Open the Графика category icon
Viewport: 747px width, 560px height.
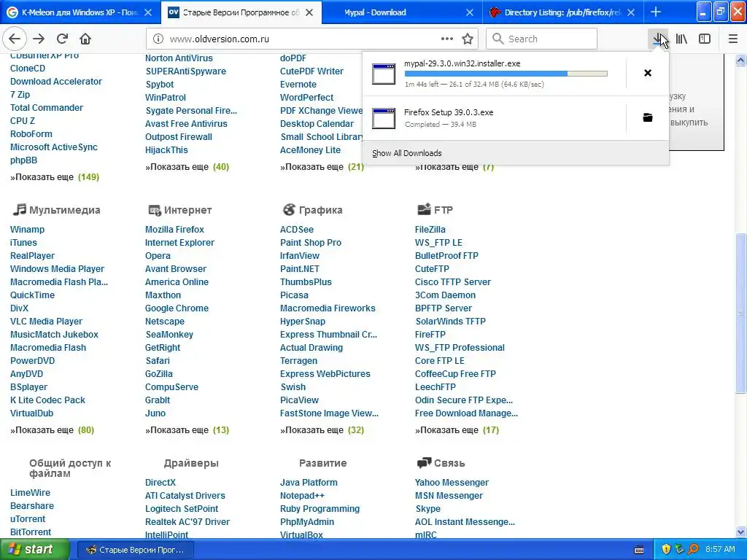click(289, 209)
